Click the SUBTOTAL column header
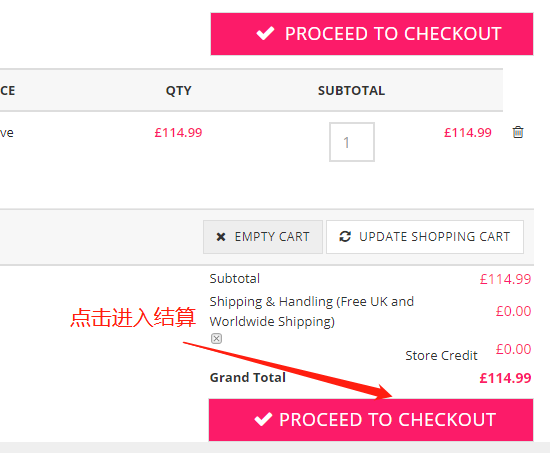Image resolution: width=550 pixels, height=453 pixels. point(351,91)
